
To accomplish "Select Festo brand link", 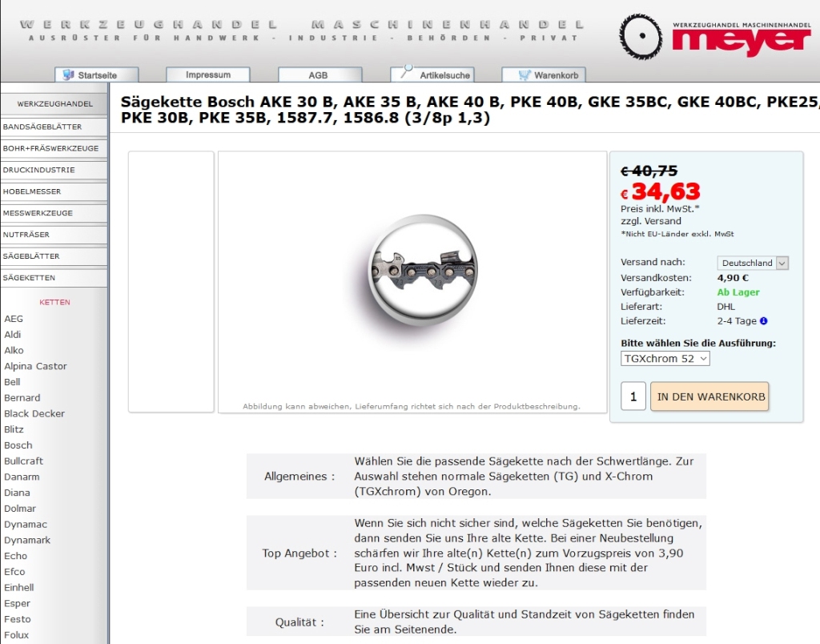I will (18, 619).
